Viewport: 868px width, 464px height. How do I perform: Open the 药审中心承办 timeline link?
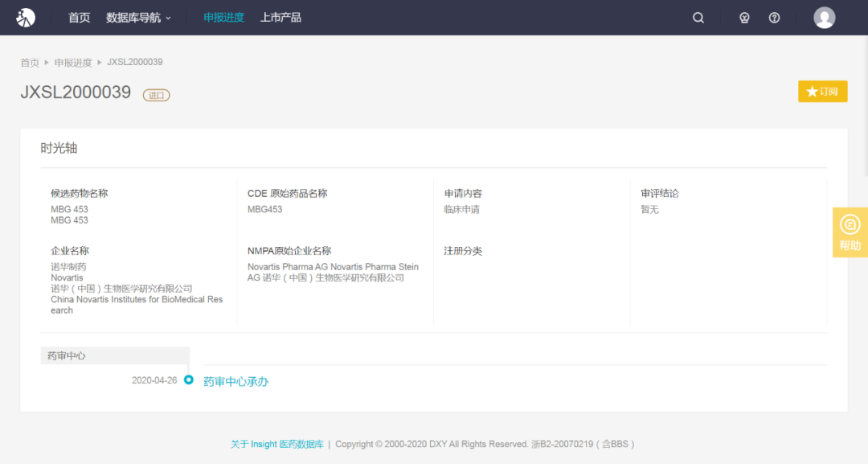pyautogui.click(x=235, y=381)
